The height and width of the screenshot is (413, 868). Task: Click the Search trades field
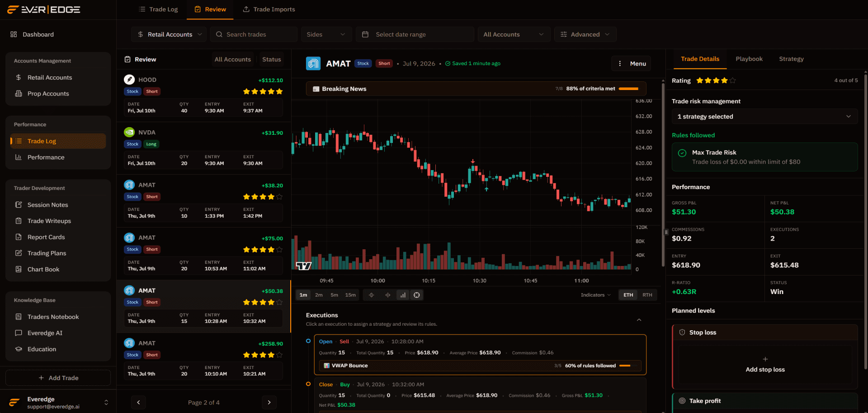coord(254,34)
